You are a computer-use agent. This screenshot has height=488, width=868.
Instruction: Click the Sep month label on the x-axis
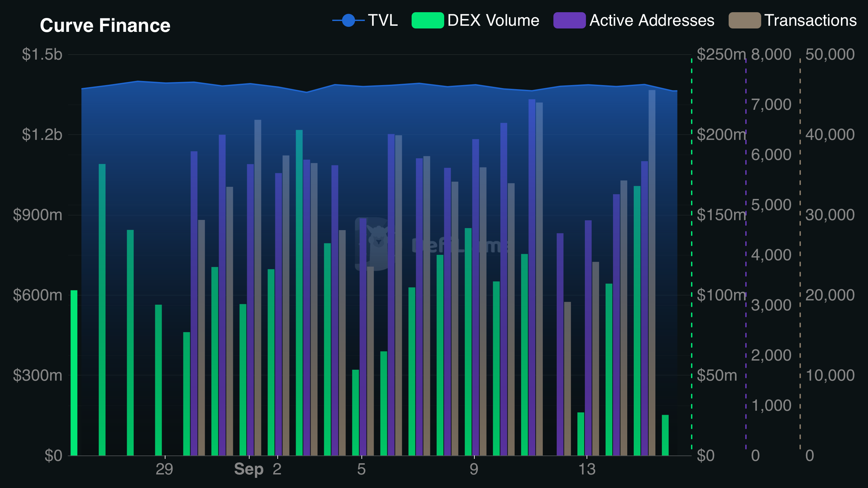249,470
